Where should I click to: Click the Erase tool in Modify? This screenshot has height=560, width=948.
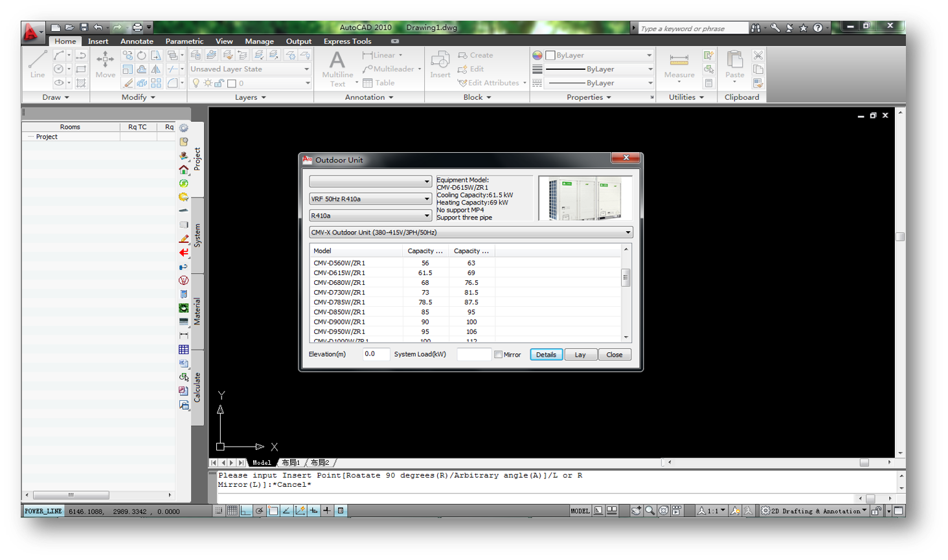click(128, 83)
